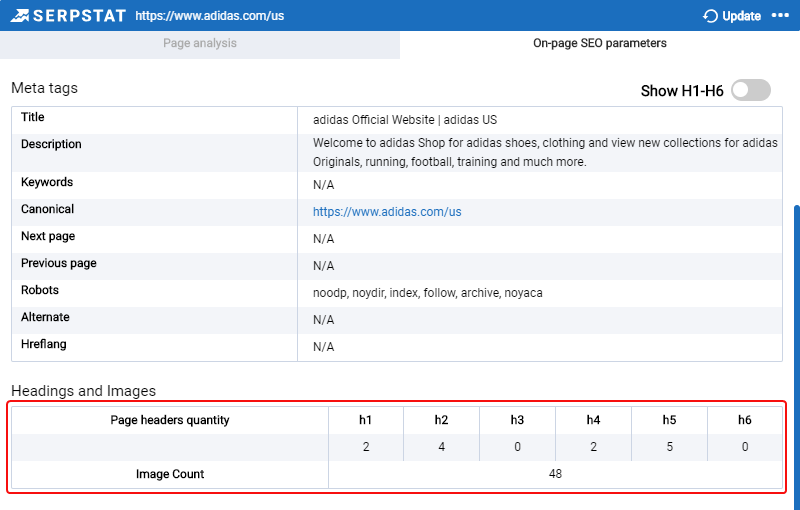Viewport: 800px width, 510px height.
Task: Click the Alternate row label
Action: click(45, 317)
